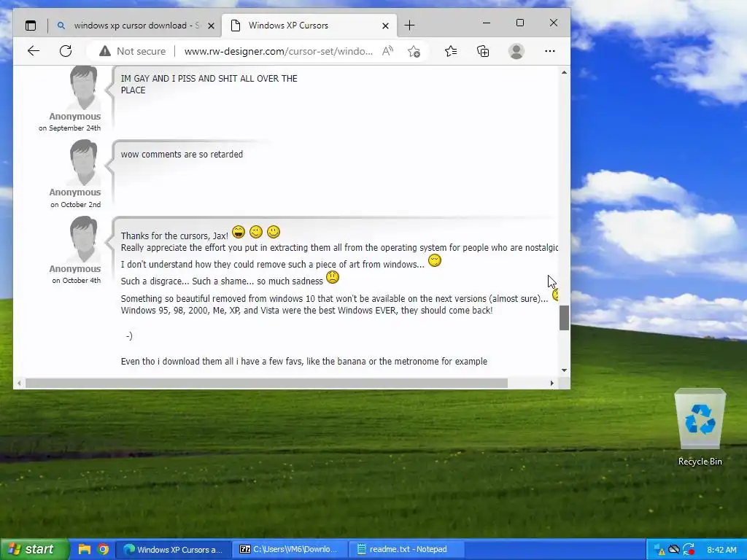Click the "on October 4th" date text
Viewport: 747px width, 560px height.
pos(77,281)
